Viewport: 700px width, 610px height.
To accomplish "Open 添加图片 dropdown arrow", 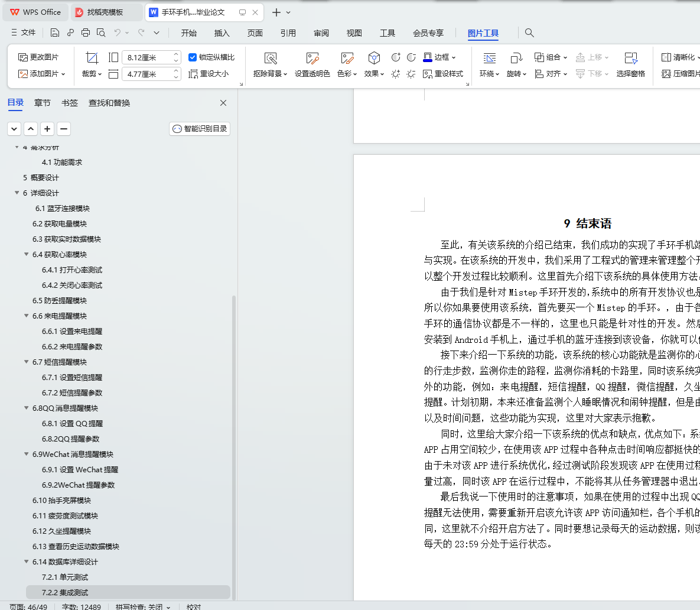I will 63,74.
